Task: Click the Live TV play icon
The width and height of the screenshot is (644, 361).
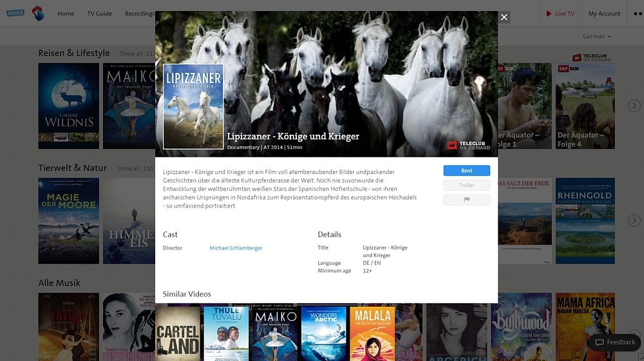Action: (x=549, y=14)
